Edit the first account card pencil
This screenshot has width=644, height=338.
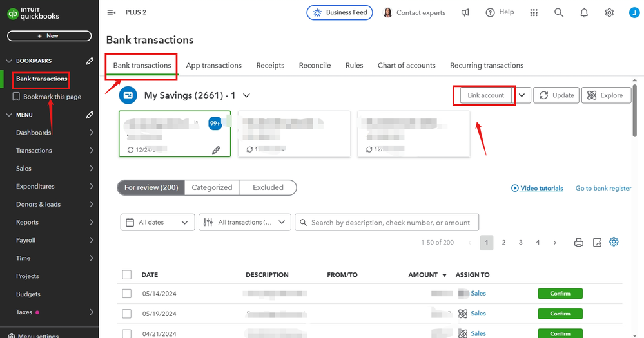tap(216, 150)
